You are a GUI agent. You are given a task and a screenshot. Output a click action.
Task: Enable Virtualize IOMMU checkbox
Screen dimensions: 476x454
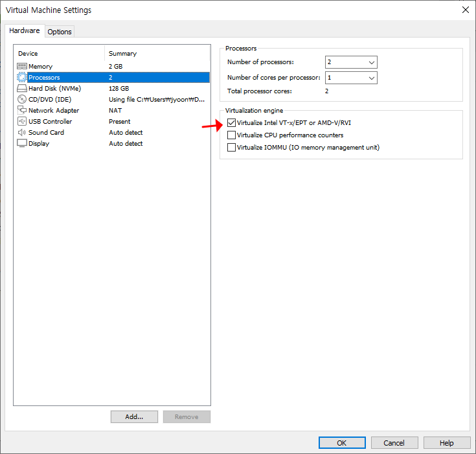(x=231, y=147)
